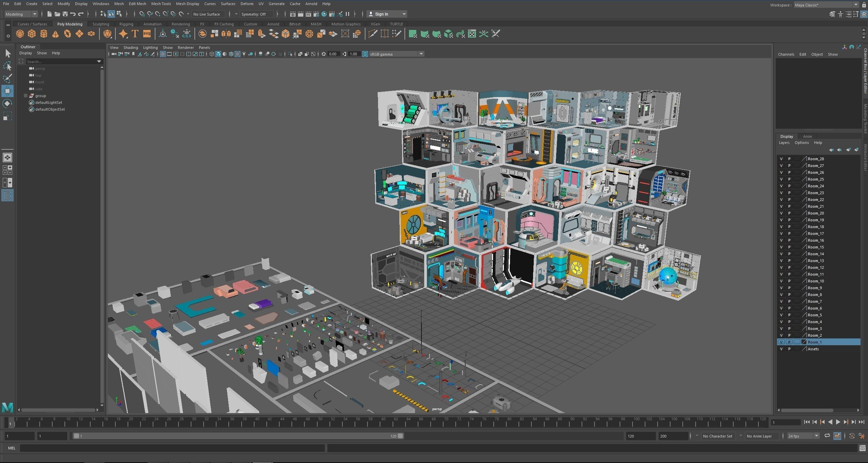
Task: Click the polygon Type text tool icon
Action: pos(135,34)
